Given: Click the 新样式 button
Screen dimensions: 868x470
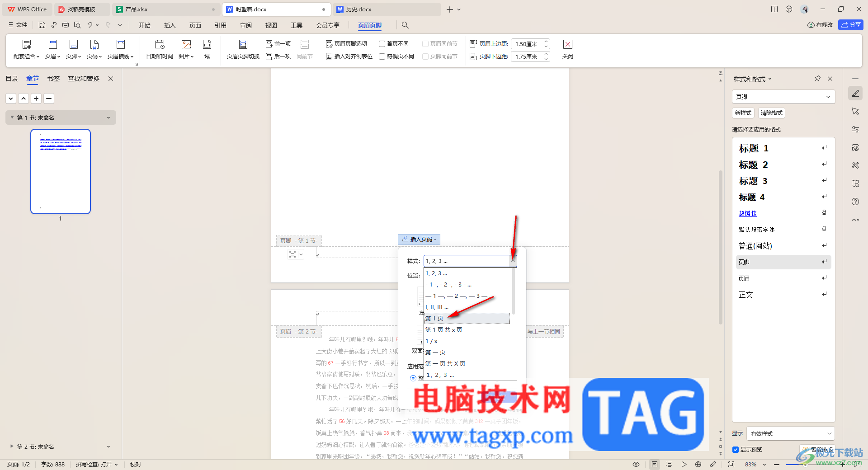Looking at the screenshot, I should point(743,113).
